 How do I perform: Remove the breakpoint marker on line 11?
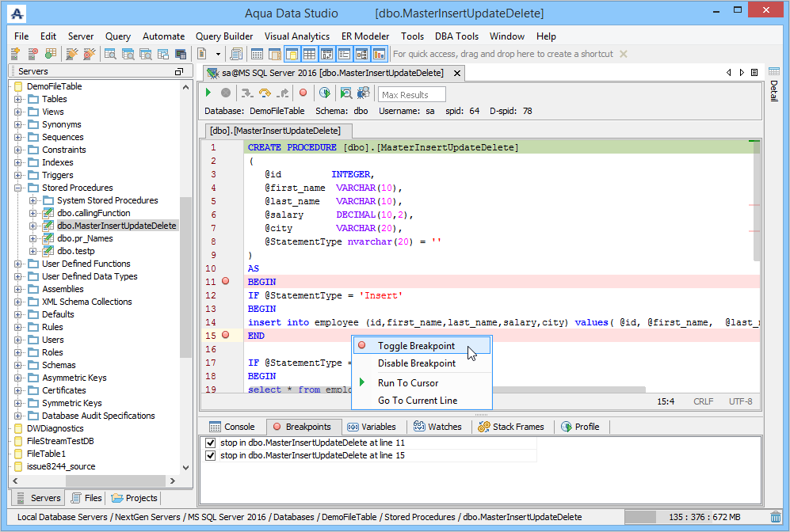click(226, 281)
